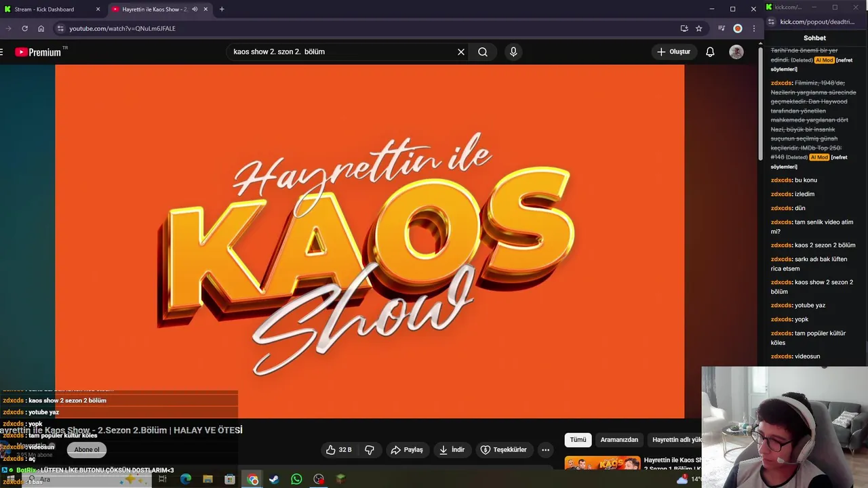868x488 pixels.
Task: Open more actions menu under video
Action: click(545, 449)
